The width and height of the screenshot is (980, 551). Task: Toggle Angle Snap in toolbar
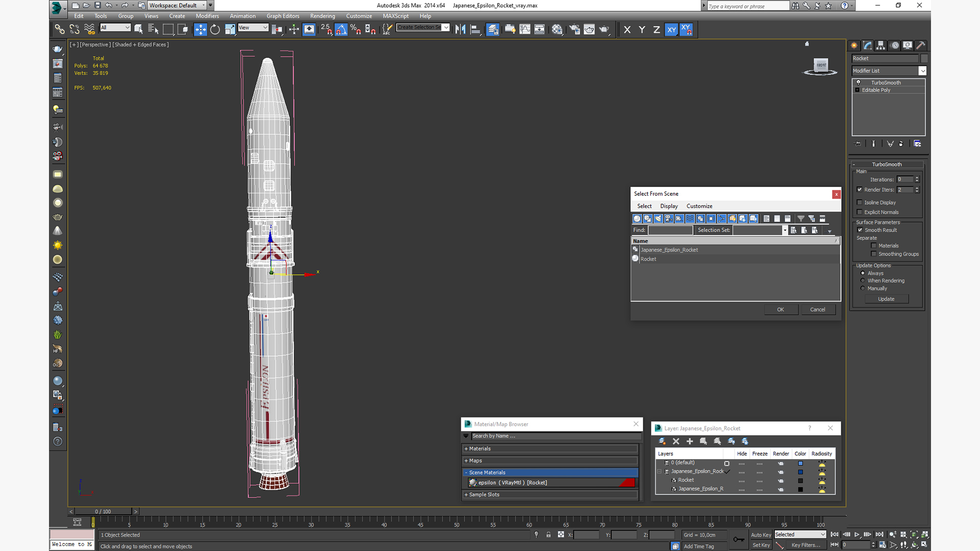(341, 30)
